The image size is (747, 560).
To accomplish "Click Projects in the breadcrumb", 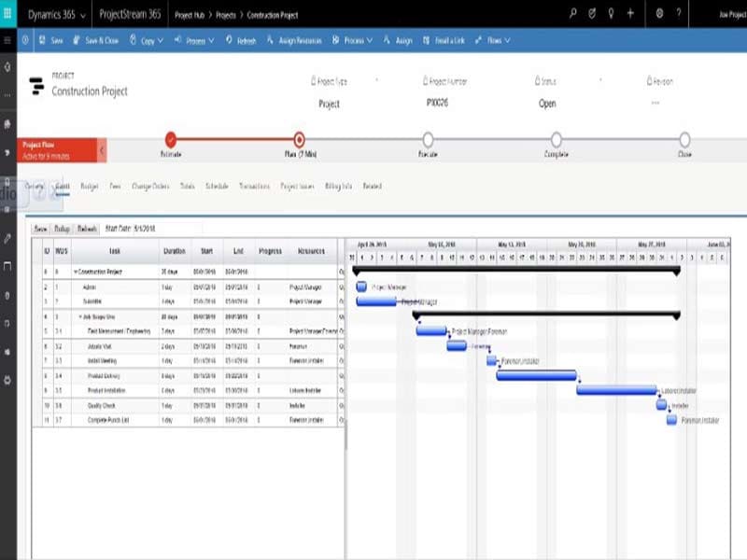I will (224, 15).
